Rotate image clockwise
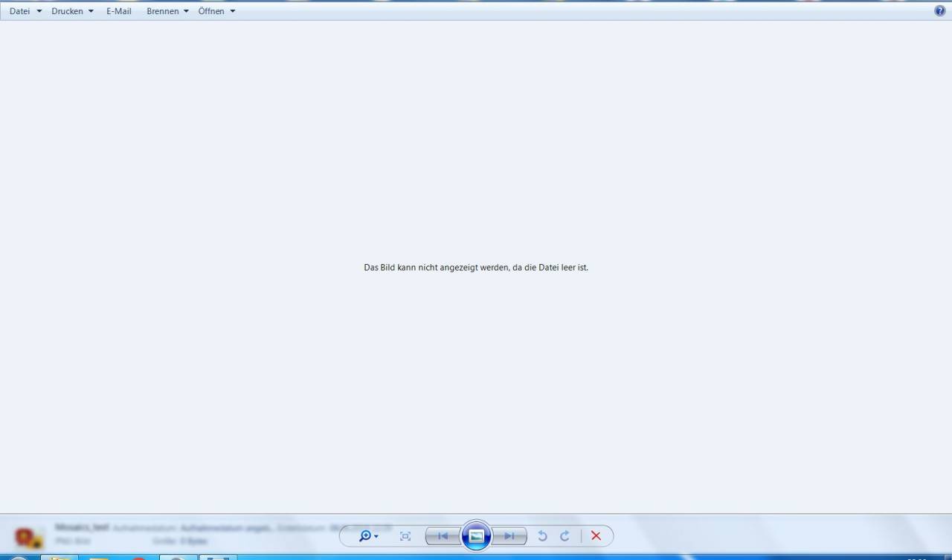952x560 pixels. coord(565,536)
